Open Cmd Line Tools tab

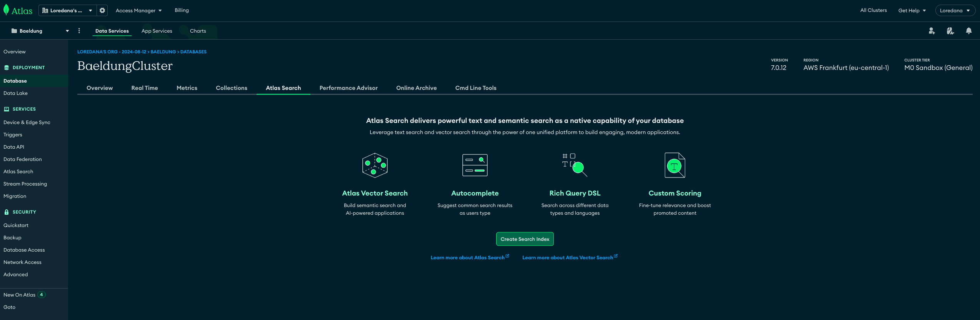[476, 88]
